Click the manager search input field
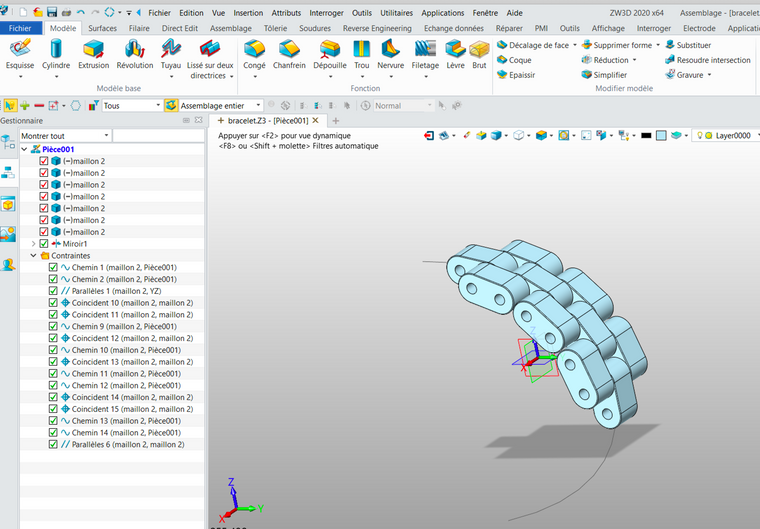760x529 pixels. (x=158, y=136)
